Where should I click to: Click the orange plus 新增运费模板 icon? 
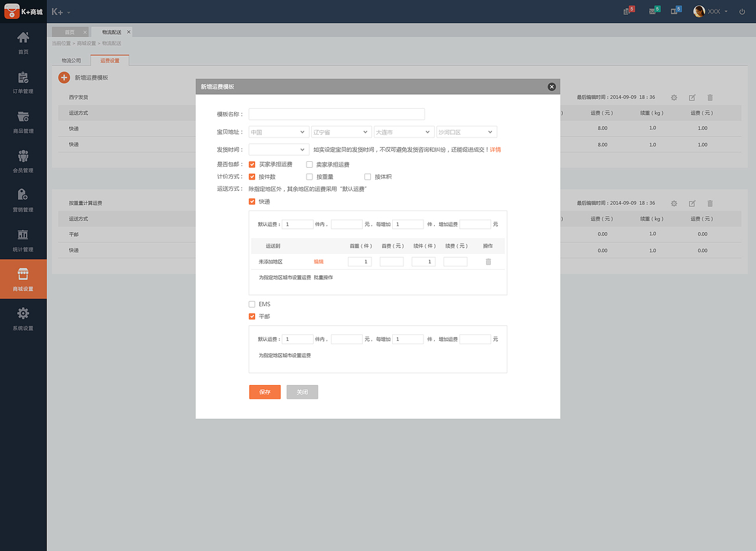pyautogui.click(x=64, y=77)
